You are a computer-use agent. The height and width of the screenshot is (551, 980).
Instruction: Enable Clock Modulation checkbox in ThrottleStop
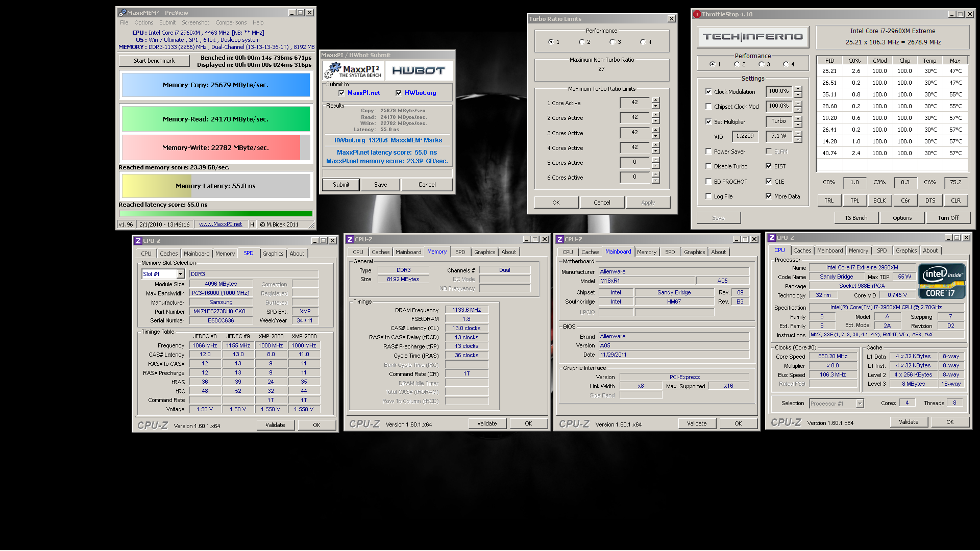(708, 92)
